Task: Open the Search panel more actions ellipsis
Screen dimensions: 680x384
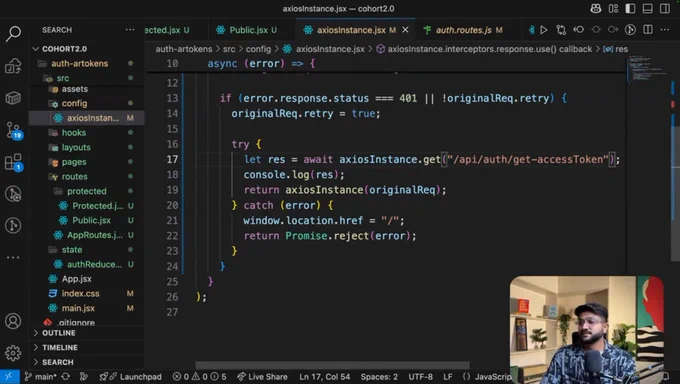Action: (130, 30)
